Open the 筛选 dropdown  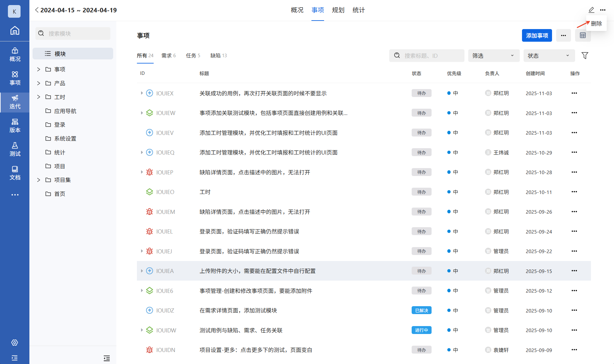(493, 56)
